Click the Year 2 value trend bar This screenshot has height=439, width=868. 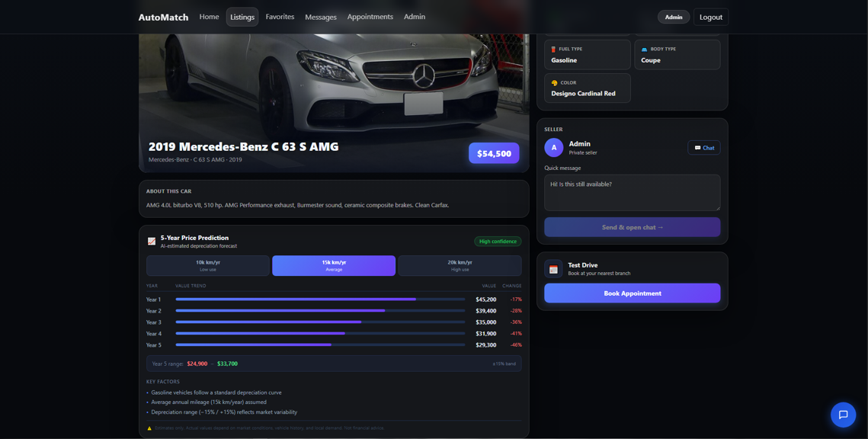(x=320, y=310)
